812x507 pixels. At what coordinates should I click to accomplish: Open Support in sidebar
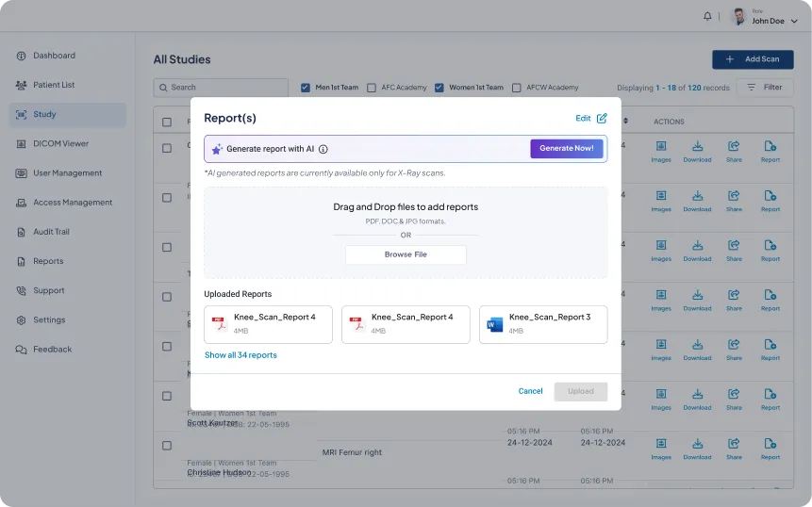(49, 291)
